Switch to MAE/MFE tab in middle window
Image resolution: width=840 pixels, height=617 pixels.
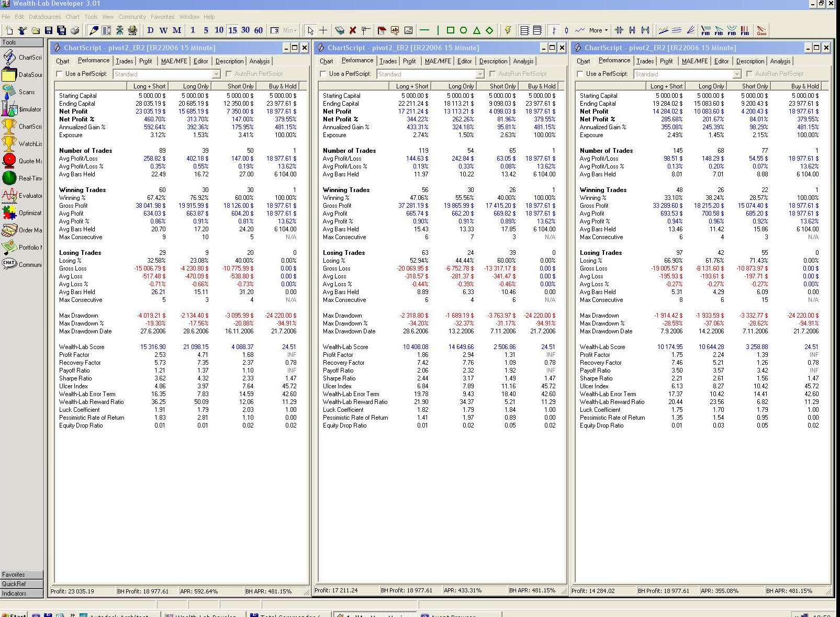click(x=438, y=61)
